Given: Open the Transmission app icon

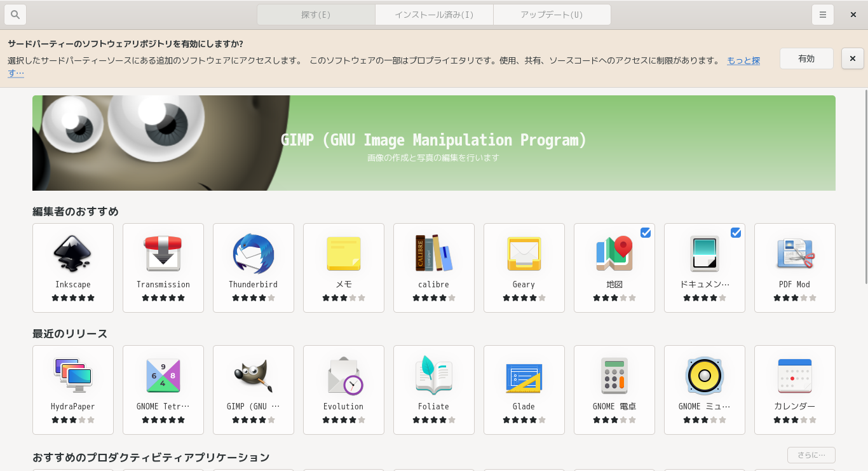Looking at the screenshot, I should [163, 254].
